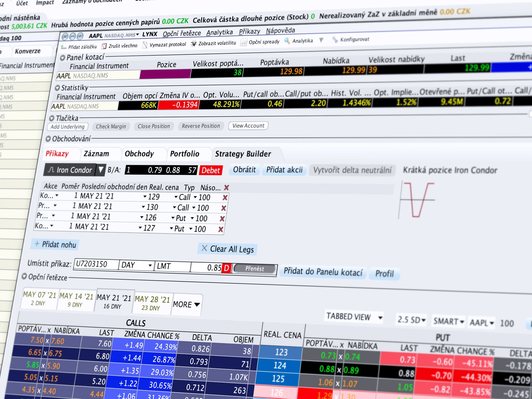The image size is (532, 399).
Task: Open the MORE expirations dropdown
Action: (x=197, y=305)
